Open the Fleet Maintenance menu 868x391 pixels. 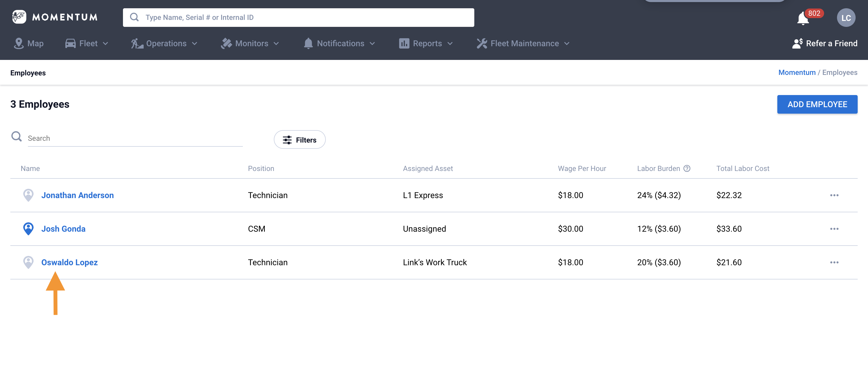pos(523,43)
